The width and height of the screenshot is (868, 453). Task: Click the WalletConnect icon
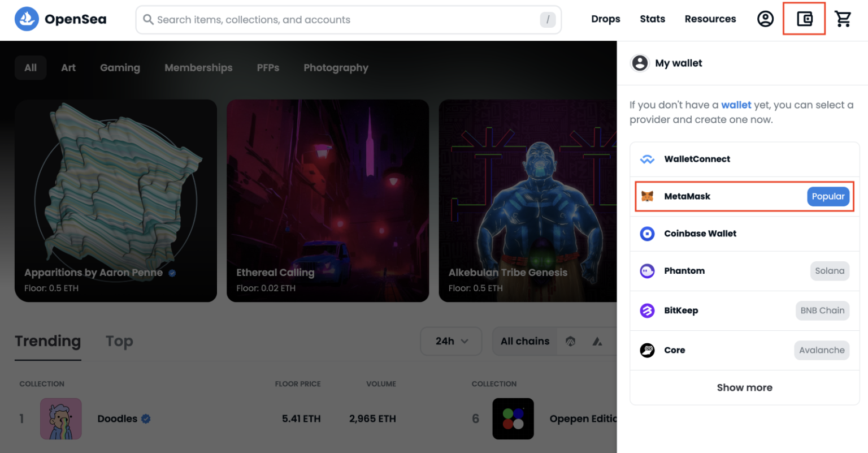[x=647, y=159]
